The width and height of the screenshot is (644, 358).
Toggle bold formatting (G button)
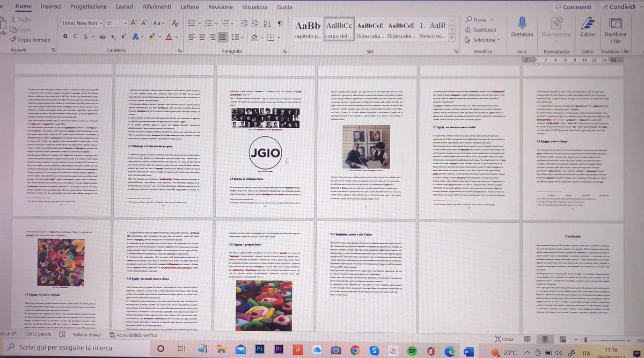[65, 36]
